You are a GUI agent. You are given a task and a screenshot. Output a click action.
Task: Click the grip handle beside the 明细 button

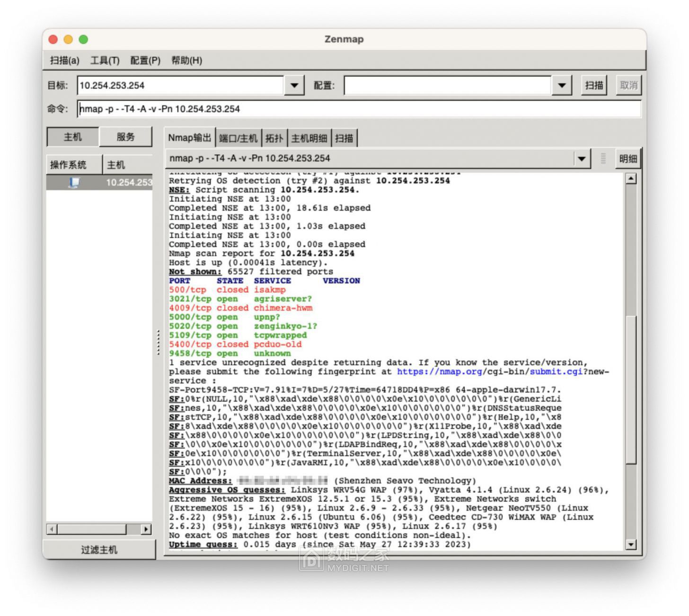tap(603, 158)
